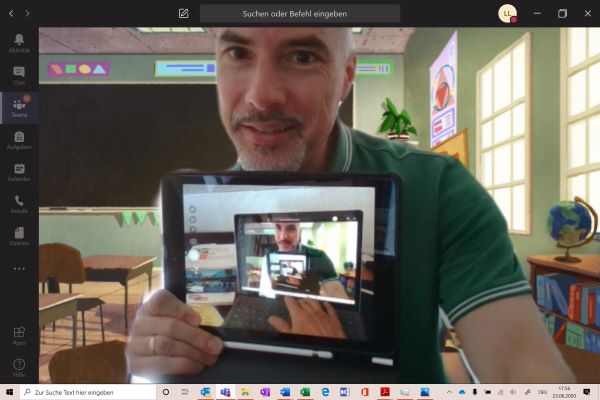The height and width of the screenshot is (400, 600).
Task: Select the Teams icon in sidebar
Action: [x=19, y=107]
